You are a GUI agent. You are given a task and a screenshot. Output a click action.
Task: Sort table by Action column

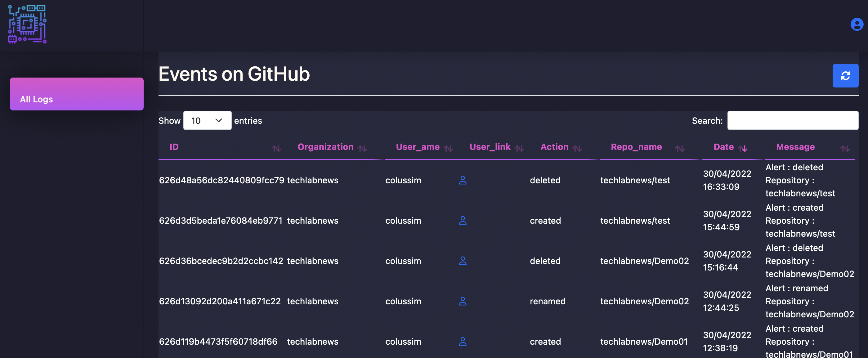click(x=554, y=147)
